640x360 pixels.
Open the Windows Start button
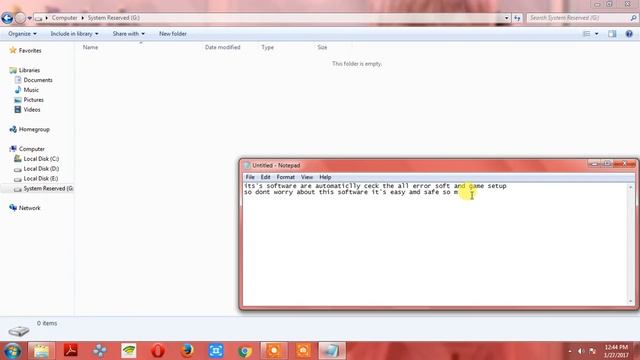pos(12,351)
